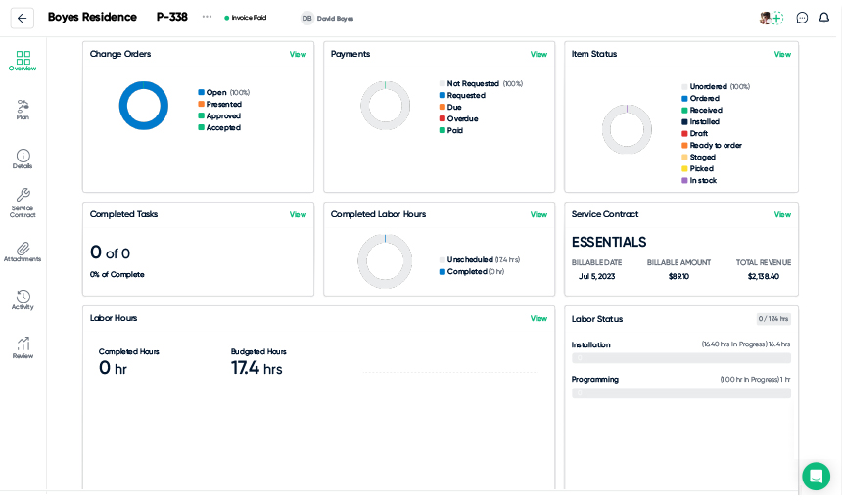Click the Unordered legend entry

pyautogui.click(x=716, y=86)
